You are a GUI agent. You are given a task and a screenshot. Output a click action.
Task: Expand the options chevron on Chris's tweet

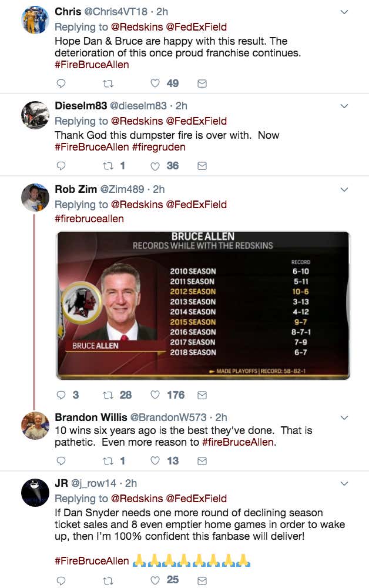[x=344, y=11]
